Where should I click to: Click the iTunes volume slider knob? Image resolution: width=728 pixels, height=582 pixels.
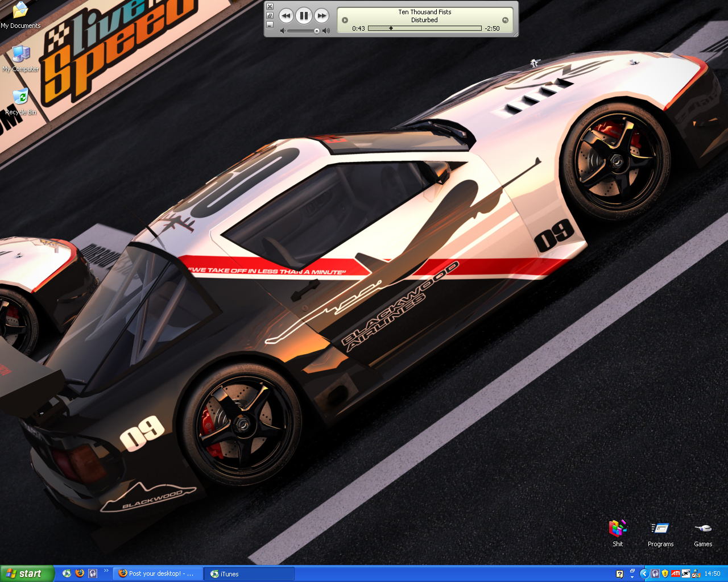pyautogui.click(x=317, y=31)
